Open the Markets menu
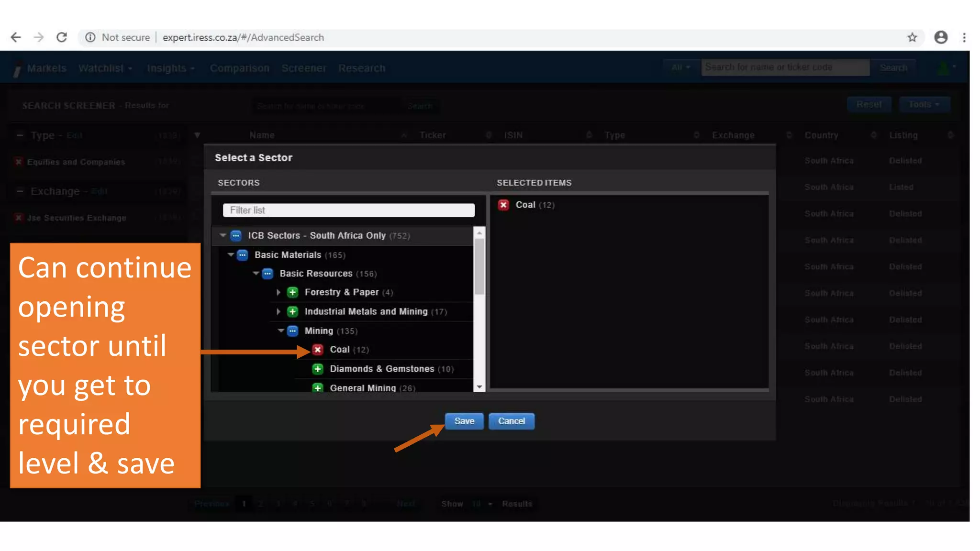Screen dimensions: 980x551 [46, 68]
